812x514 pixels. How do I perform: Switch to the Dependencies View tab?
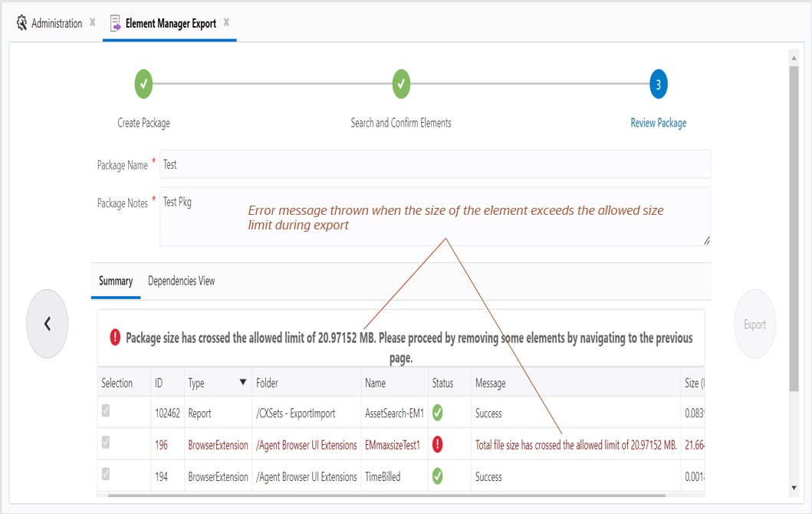point(181,281)
